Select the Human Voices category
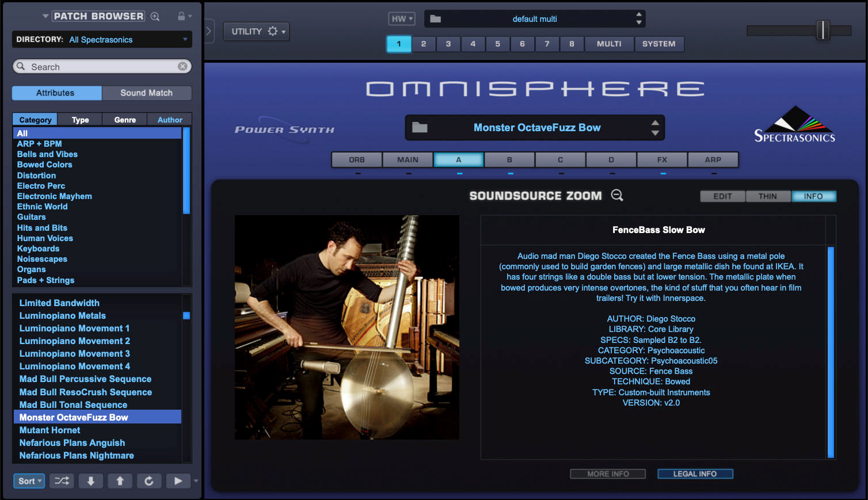 click(45, 238)
